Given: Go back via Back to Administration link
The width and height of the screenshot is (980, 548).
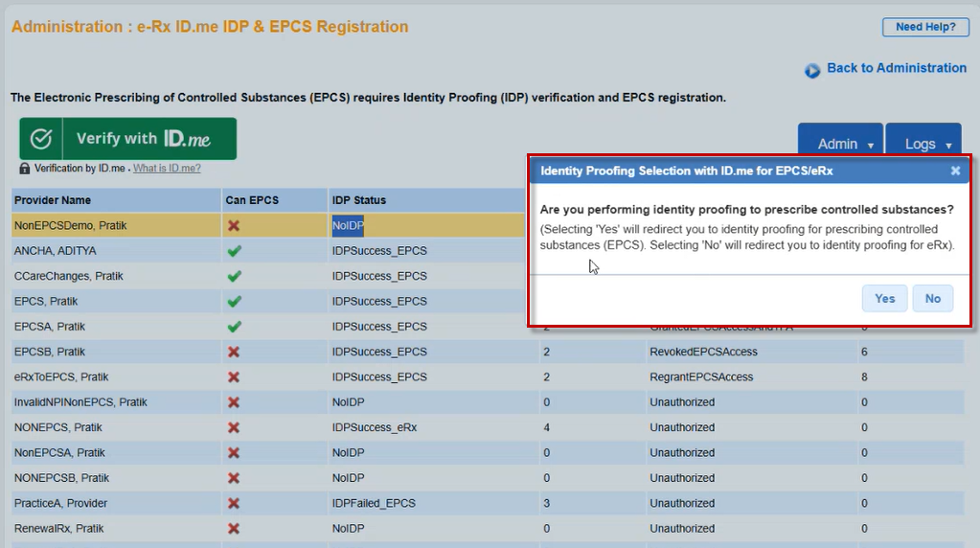Looking at the screenshot, I should 896,68.
